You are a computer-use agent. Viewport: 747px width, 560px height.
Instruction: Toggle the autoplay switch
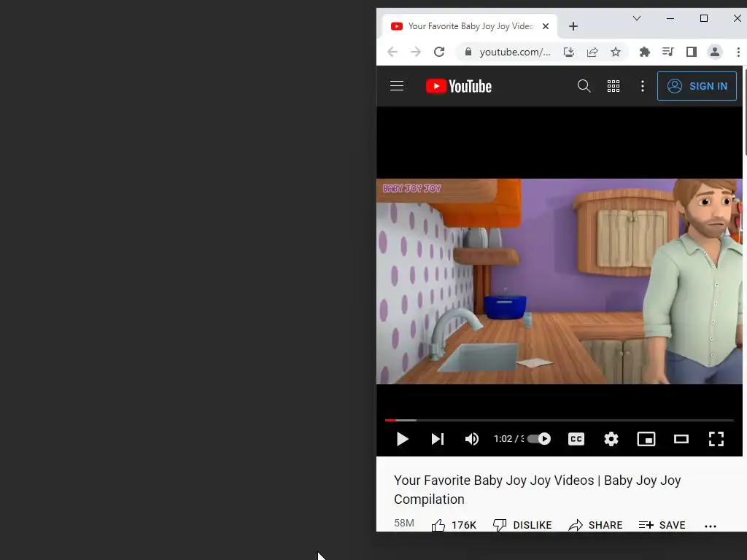pyautogui.click(x=539, y=439)
